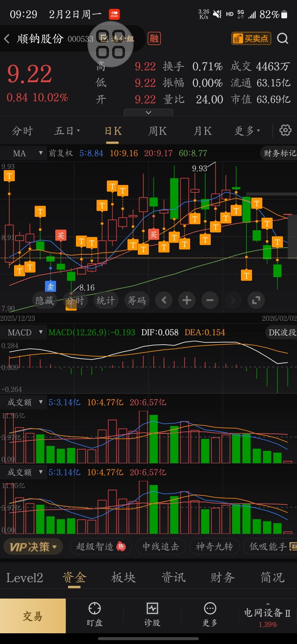
Task: Select the 低吸能手 strategy chip
Action: tap(271, 547)
